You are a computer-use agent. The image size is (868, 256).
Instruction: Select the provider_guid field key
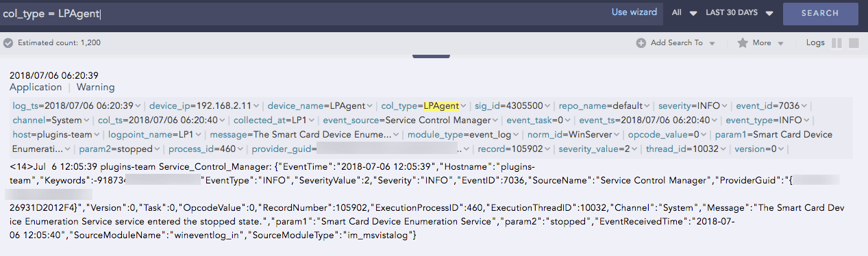pos(282,149)
